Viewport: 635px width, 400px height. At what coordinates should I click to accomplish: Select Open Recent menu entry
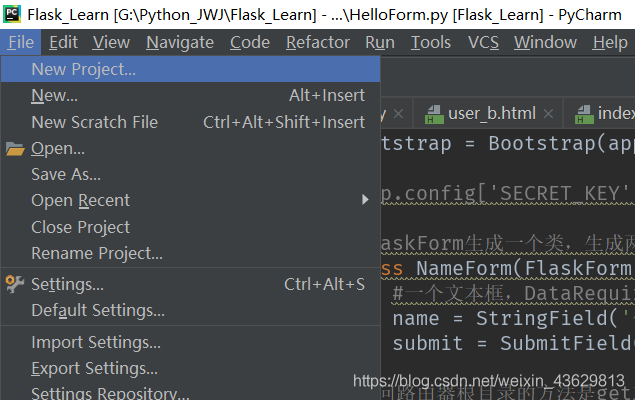coord(190,200)
